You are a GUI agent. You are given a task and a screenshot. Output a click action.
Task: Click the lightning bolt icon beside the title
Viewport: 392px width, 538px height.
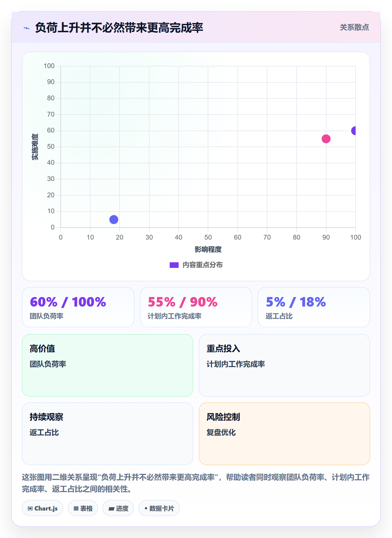[x=27, y=28]
